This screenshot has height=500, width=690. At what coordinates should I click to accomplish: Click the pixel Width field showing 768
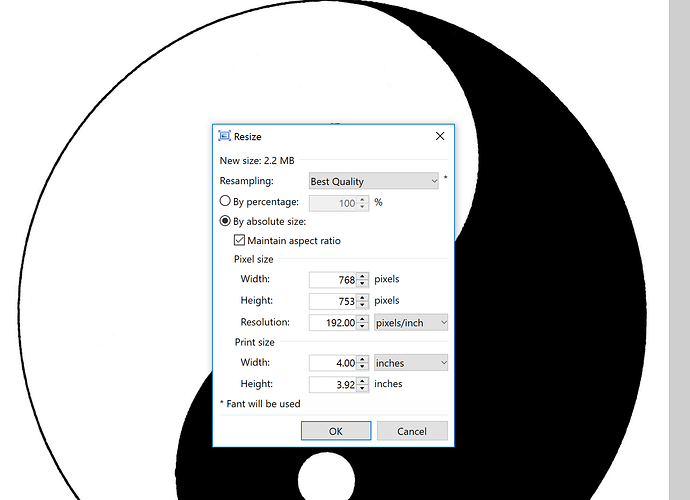(333, 279)
